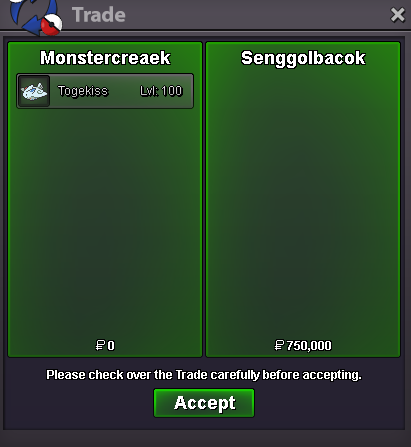Click the Trade window arrows logo
This screenshot has width=411, height=447.
coord(35,17)
